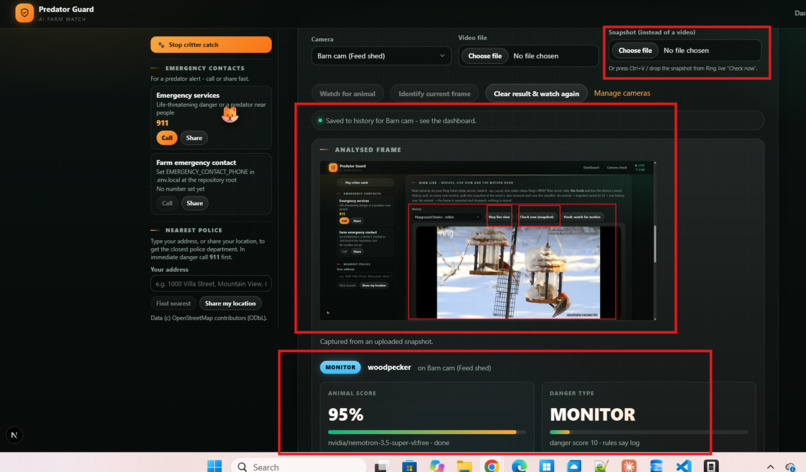This screenshot has height=472, width=806.
Task: Open Visual Studio Code from the taskbar
Action: (x=683, y=466)
